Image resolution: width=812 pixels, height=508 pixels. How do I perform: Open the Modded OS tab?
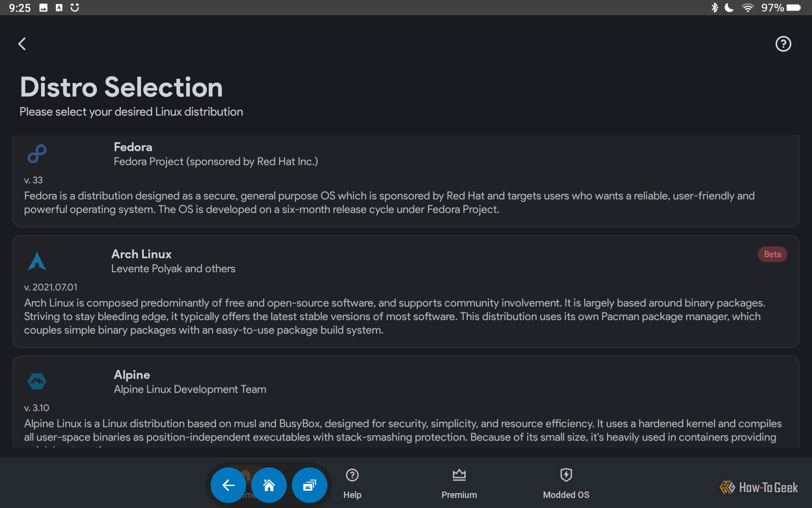point(566,484)
